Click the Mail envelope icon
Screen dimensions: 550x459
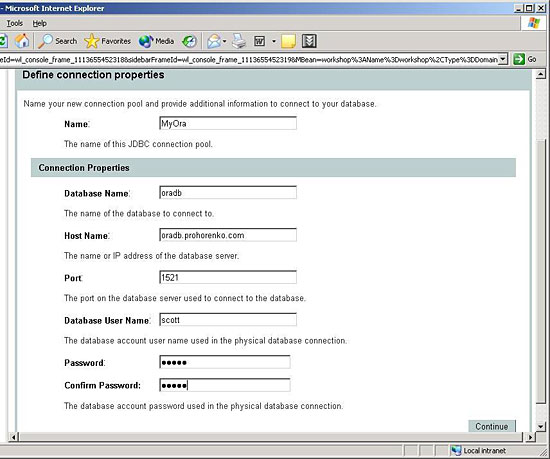click(213, 41)
